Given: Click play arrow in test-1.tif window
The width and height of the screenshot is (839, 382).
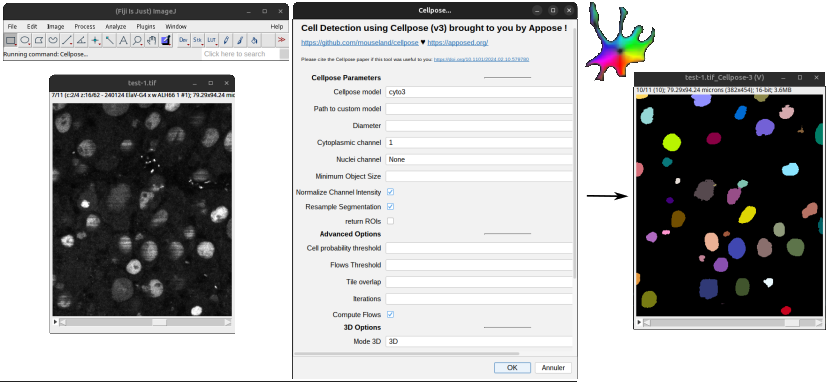Looking at the screenshot, I should [55, 322].
